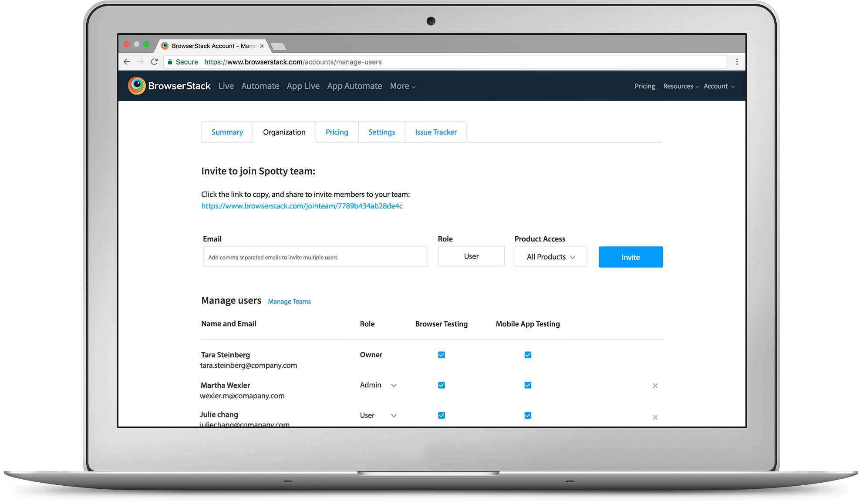
Task: Close the BrowserStack Account browser tab
Action: pos(261,46)
